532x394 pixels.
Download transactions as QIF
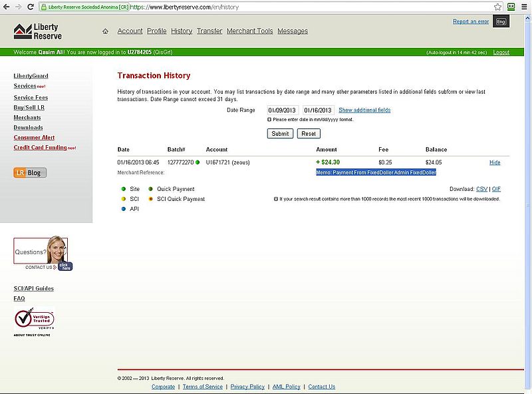tap(496, 189)
